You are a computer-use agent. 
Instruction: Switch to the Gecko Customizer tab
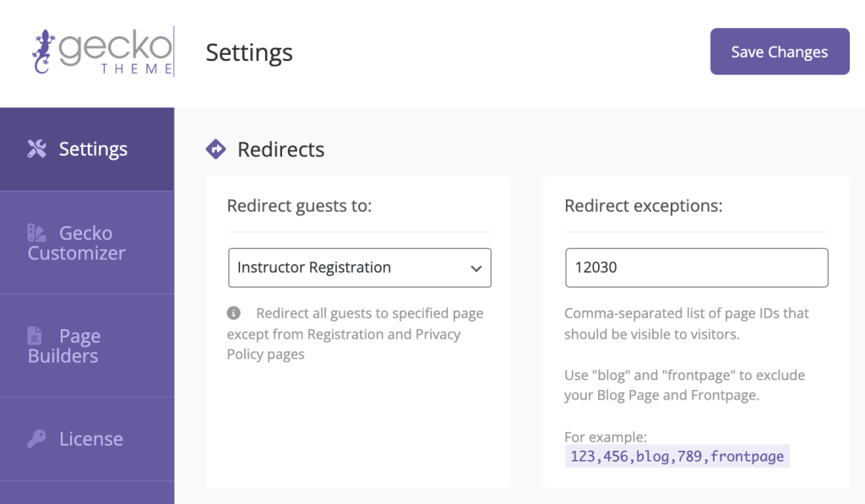(x=87, y=243)
